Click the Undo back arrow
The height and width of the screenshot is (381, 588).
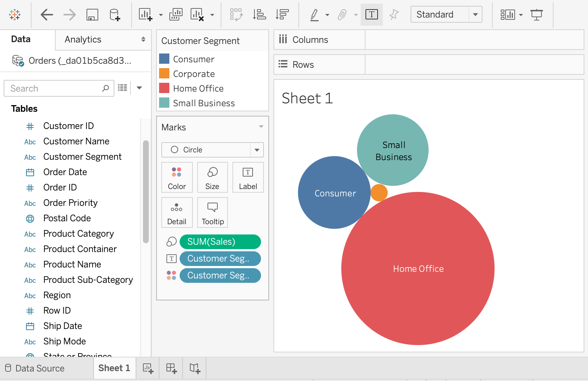point(47,15)
